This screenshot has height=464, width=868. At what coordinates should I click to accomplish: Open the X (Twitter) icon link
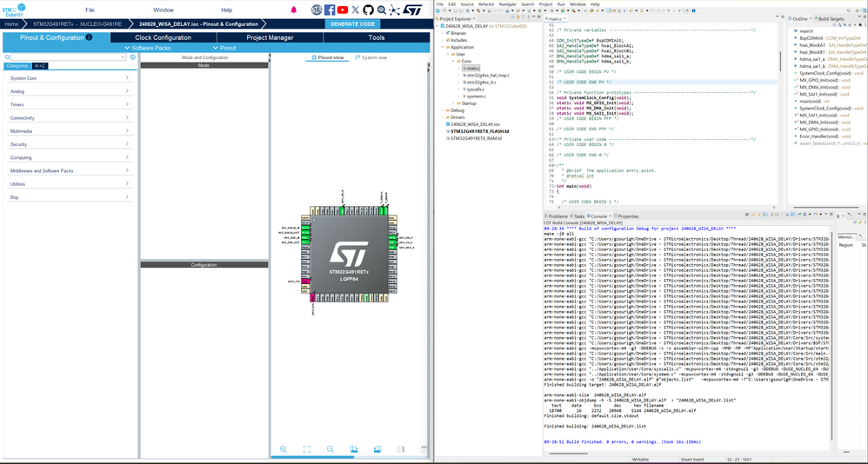point(356,10)
